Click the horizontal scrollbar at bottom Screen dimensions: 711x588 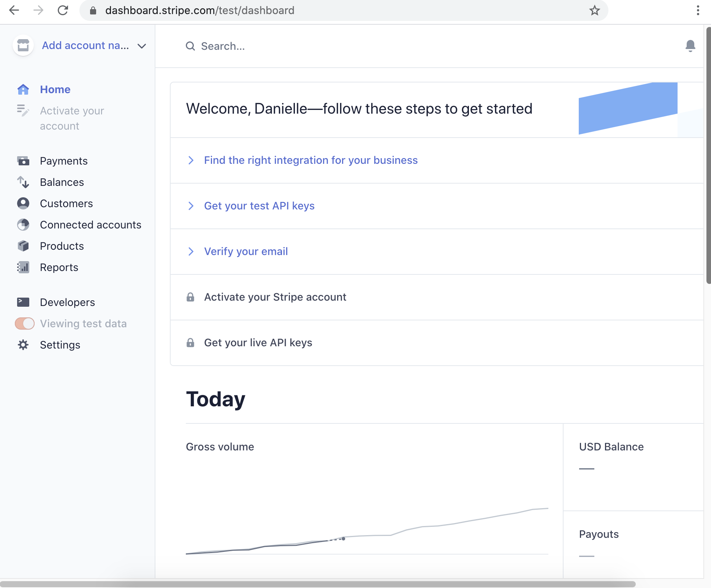pyautogui.click(x=318, y=584)
